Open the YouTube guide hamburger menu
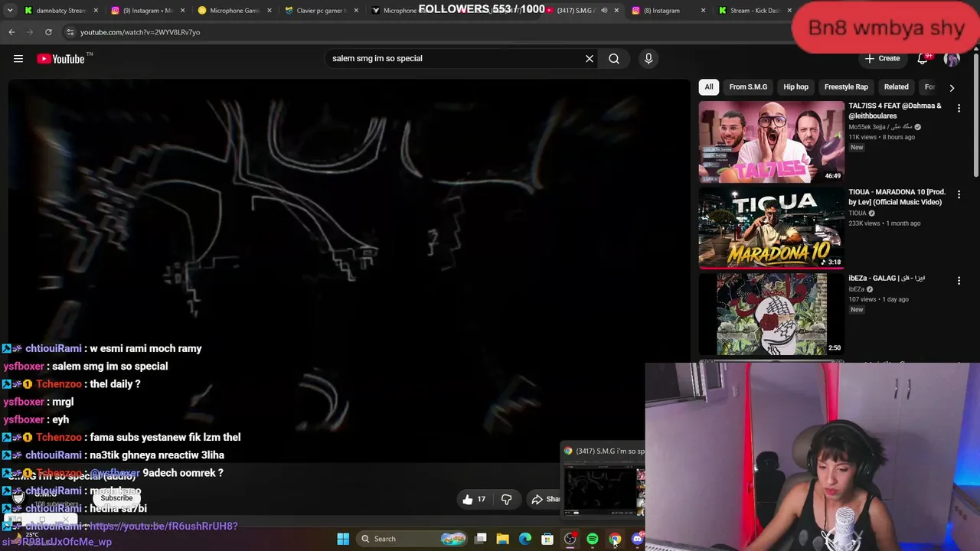The image size is (980, 551). coord(18,59)
